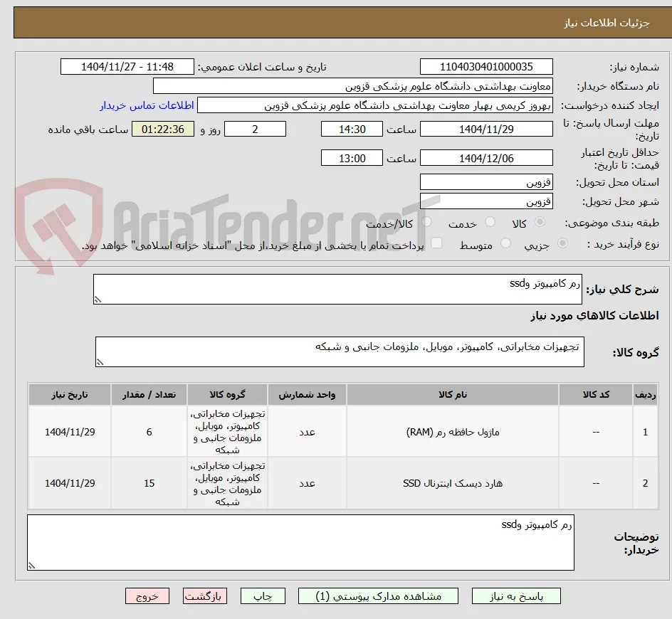Click the ردیف column header

(x=645, y=395)
